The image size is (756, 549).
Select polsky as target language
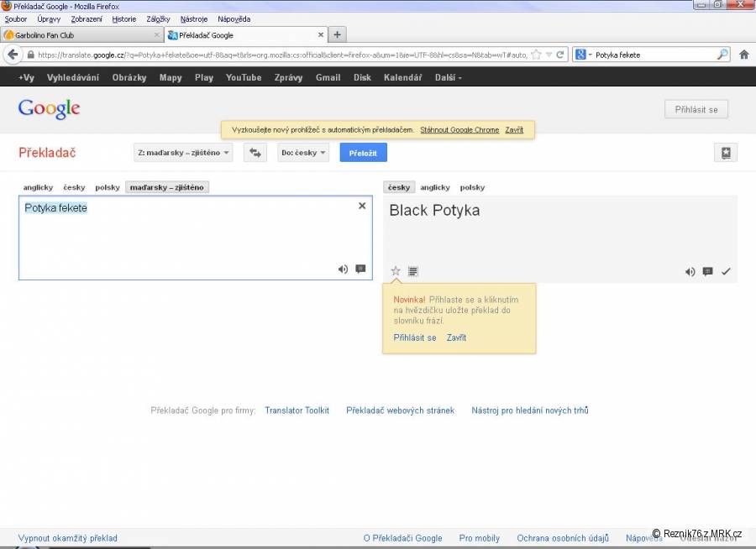472,187
